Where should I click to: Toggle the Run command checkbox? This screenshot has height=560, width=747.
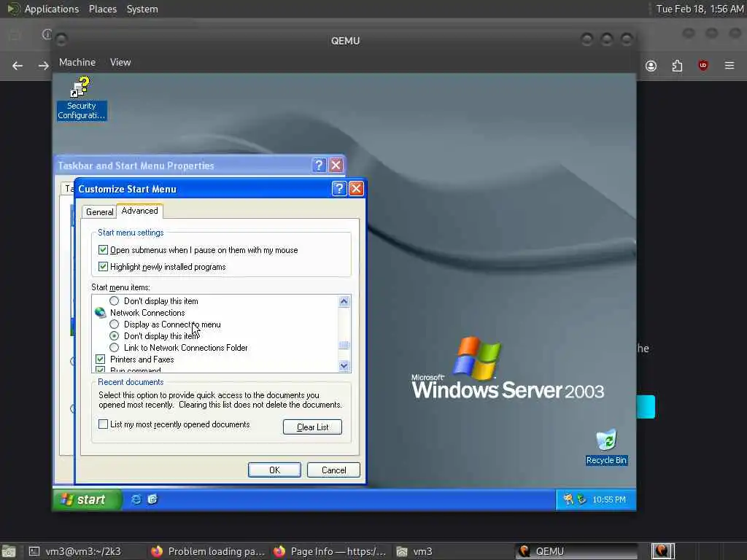click(100, 370)
